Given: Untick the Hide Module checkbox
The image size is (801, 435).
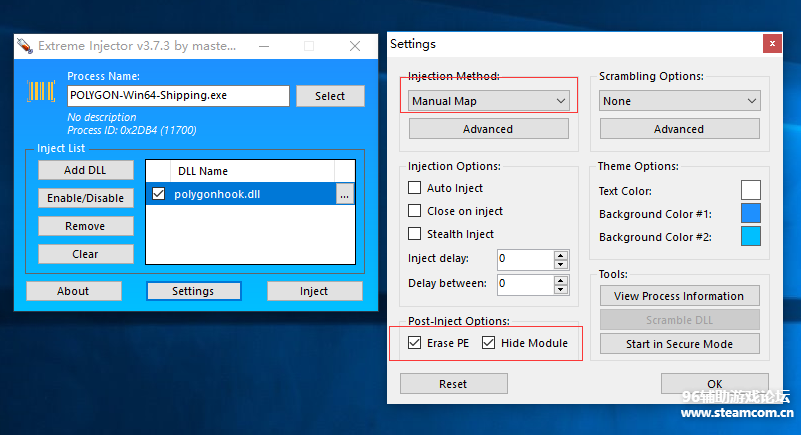Looking at the screenshot, I should (488, 343).
